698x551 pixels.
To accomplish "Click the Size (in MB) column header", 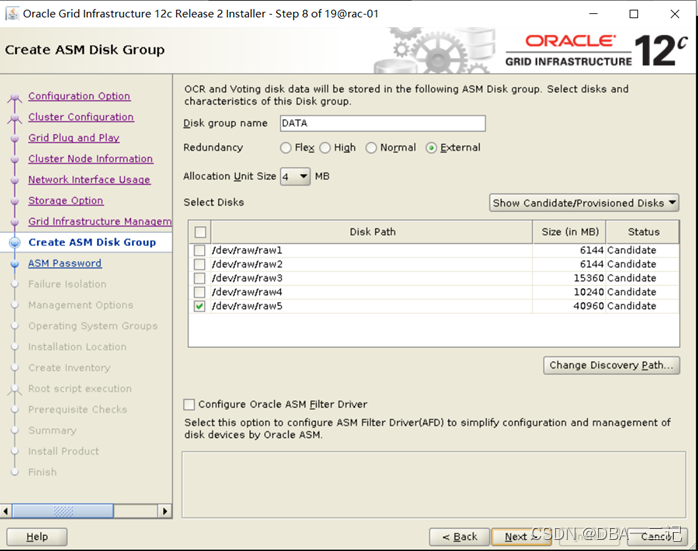I will 570,232.
